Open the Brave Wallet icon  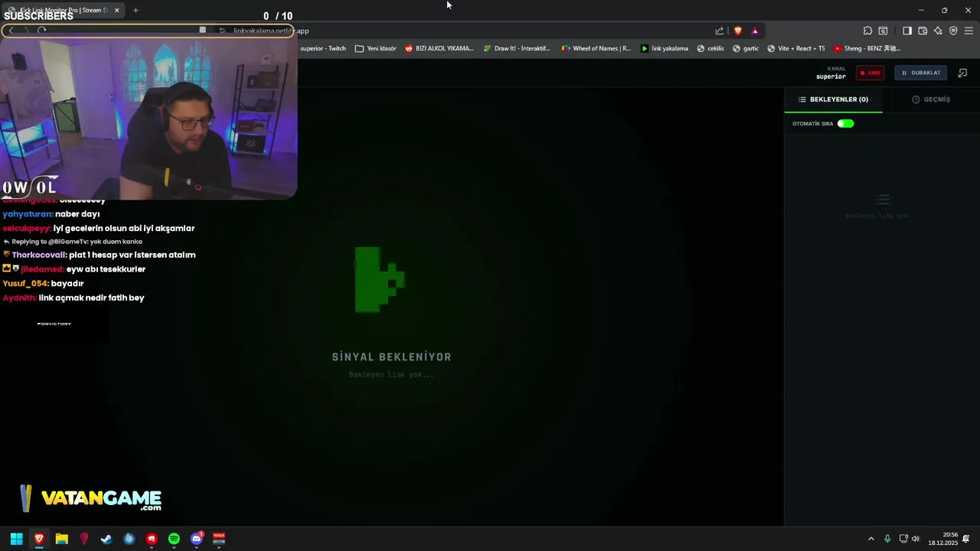pos(923,31)
